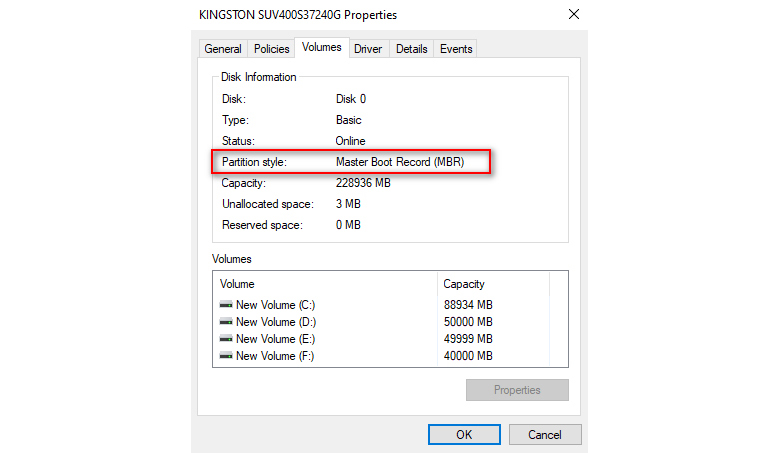
Task: Go to the Driver tab
Action: tap(367, 49)
